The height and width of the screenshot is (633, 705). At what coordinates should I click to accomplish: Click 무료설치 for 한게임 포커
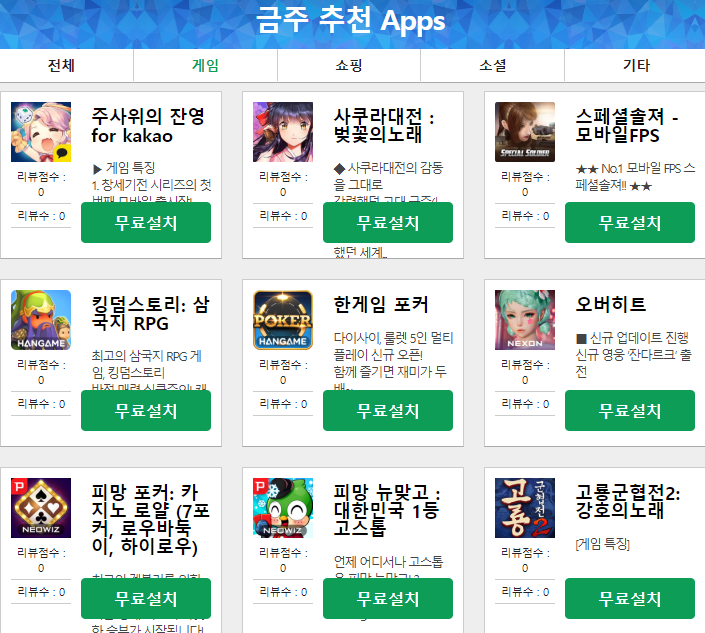(x=388, y=410)
